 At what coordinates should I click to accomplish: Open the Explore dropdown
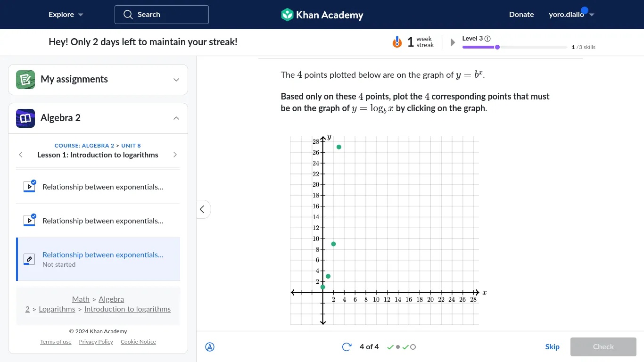[65, 15]
